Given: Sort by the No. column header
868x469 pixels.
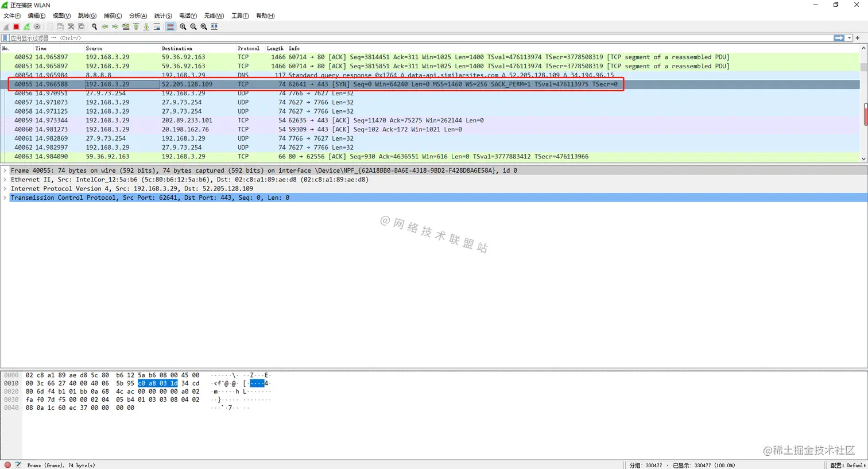Looking at the screenshot, I should 17,49.
